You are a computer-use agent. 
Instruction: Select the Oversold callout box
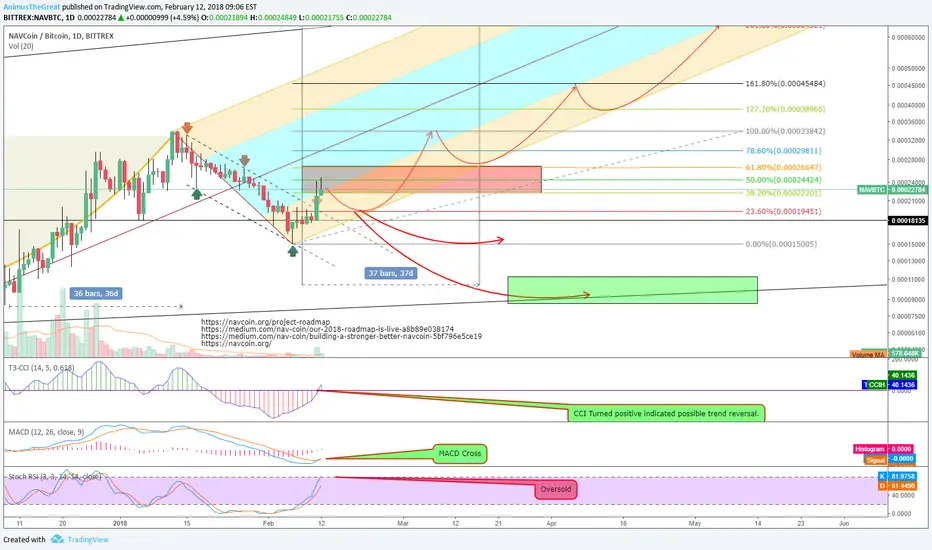pyautogui.click(x=555, y=490)
